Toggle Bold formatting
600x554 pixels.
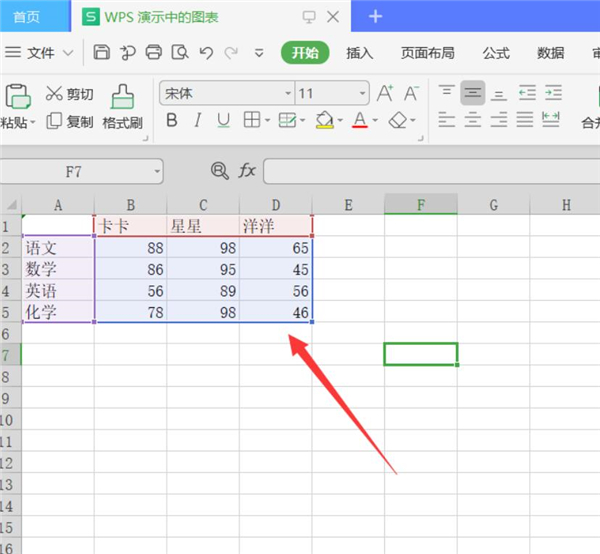click(x=172, y=121)
